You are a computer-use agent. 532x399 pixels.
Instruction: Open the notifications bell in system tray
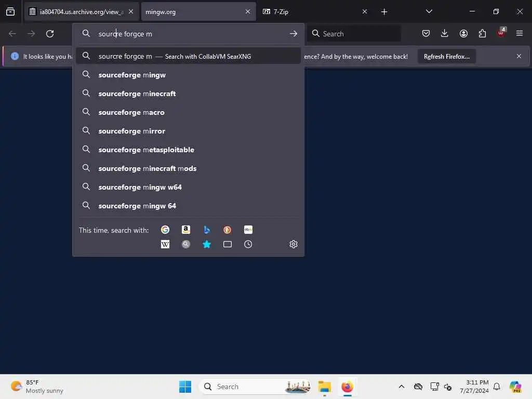point(497,387)
